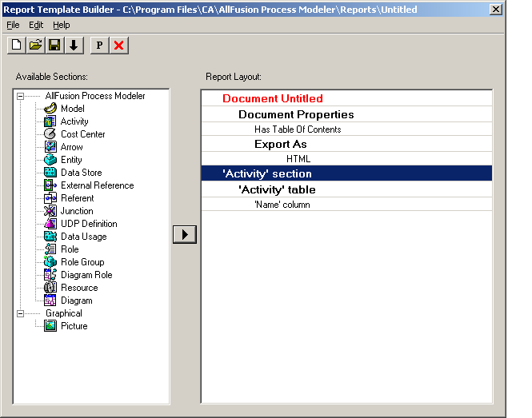
Task: Click the New template toolbar icon
Action: [x=16, y=45]
